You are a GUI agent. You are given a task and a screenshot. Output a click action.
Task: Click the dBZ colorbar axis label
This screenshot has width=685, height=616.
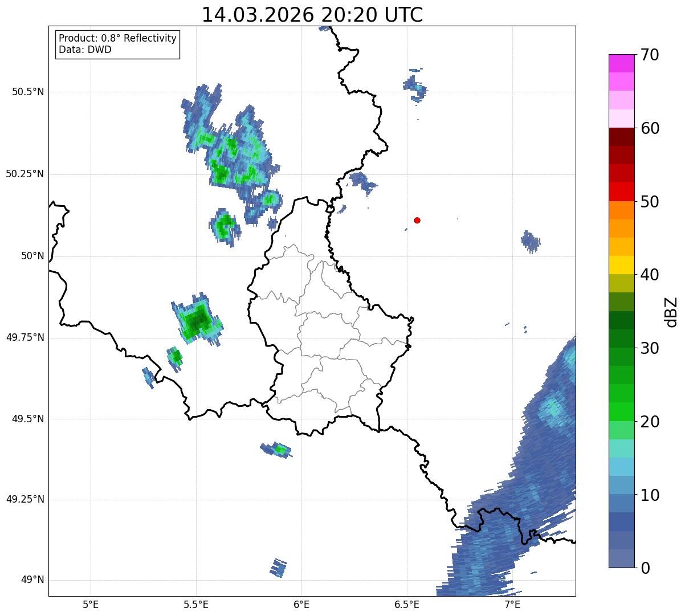click(672, 312)
